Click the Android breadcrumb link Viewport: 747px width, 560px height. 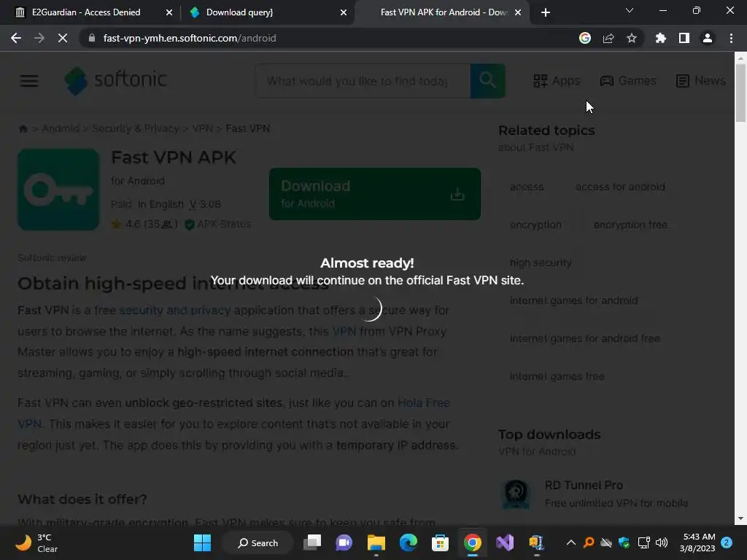[61, 128]
